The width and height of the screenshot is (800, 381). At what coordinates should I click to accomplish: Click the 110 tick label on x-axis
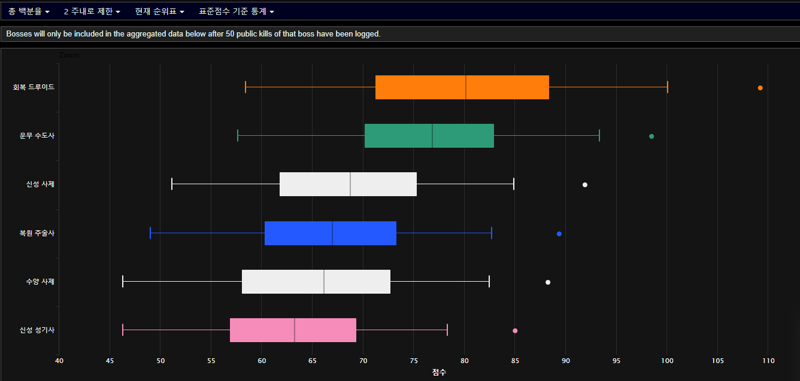[x=768, y=361]
